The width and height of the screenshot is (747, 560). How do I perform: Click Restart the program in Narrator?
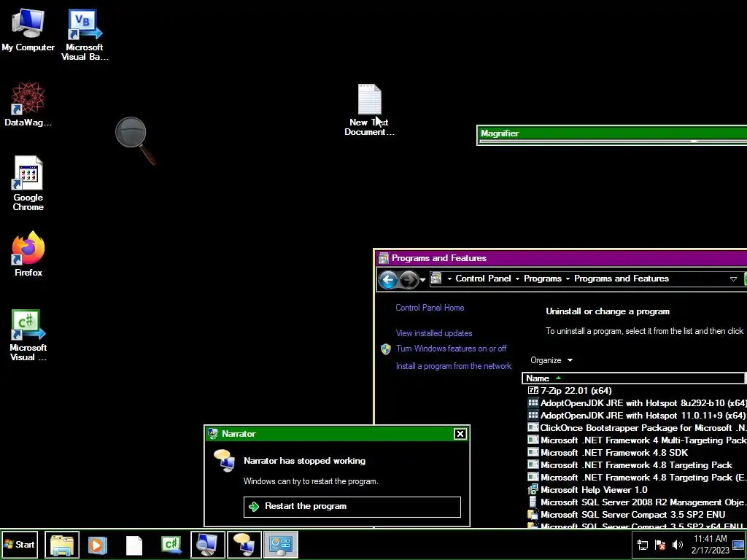click(x=352, y=507)
